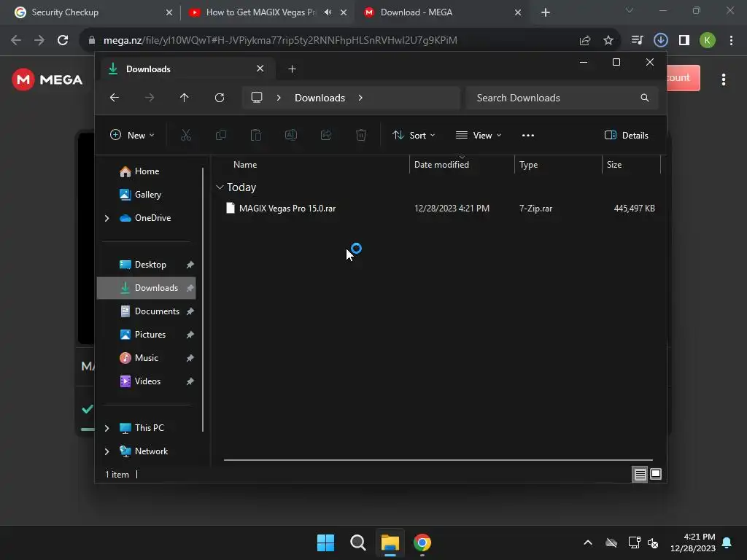Switch to large thumbnails view icon
The width and height of the screenshot is (747, 560).
click(656, 474)
